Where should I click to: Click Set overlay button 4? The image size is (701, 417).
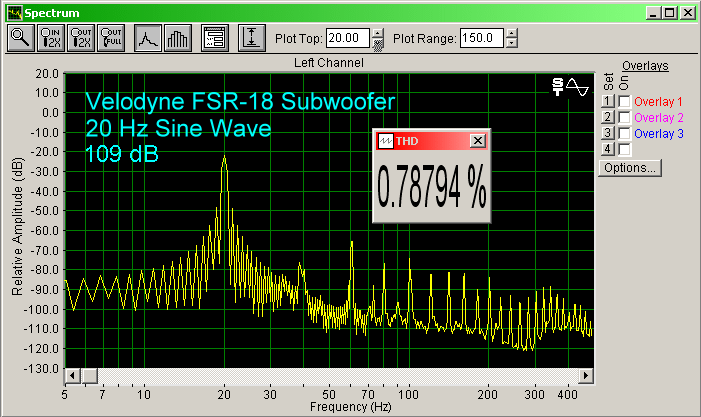[x=608, y=149]
